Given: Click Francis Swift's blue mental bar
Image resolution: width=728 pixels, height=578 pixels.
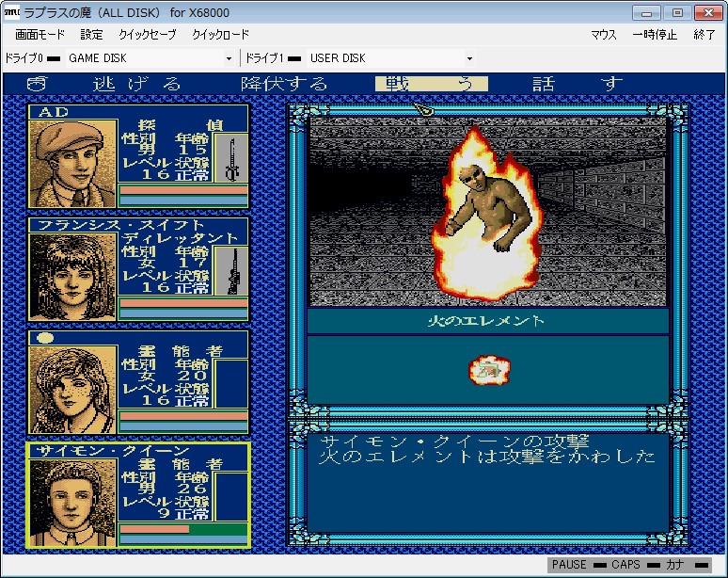Looking at the screenshot, I should tap(183, 313).
